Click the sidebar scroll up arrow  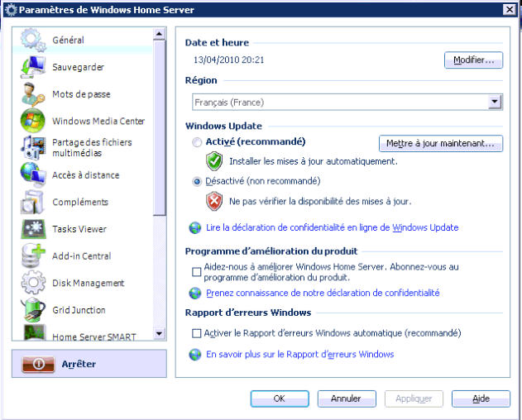[x=160, y=34]
